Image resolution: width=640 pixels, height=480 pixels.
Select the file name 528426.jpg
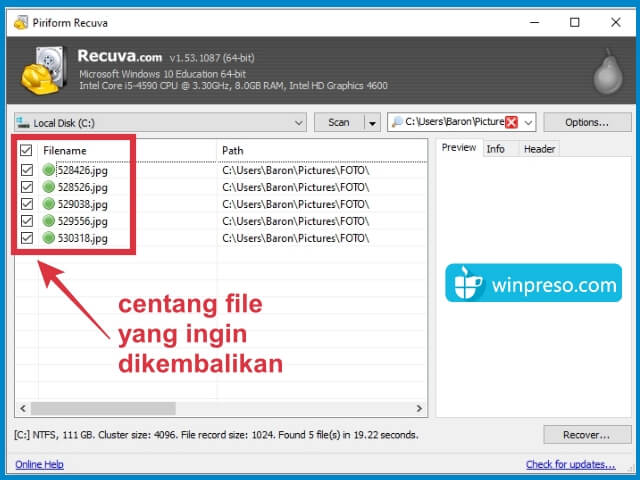[x=82, y=170]
